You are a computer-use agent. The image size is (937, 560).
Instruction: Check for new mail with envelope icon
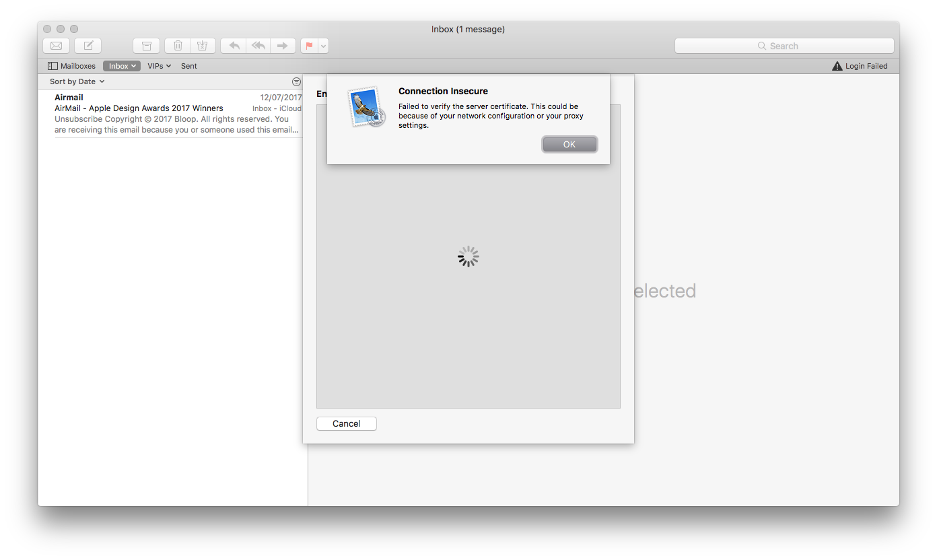pos(56,45)
